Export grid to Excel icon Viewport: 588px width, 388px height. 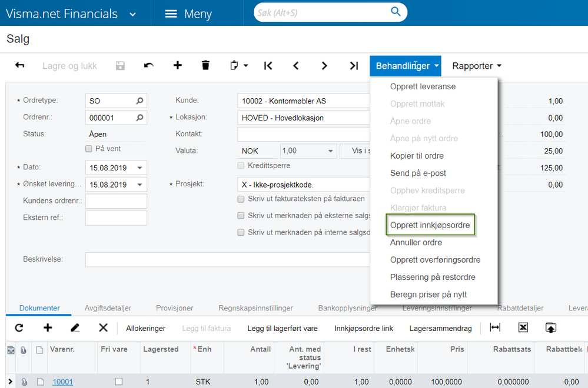pyautogui.click(x=523, y=327)
